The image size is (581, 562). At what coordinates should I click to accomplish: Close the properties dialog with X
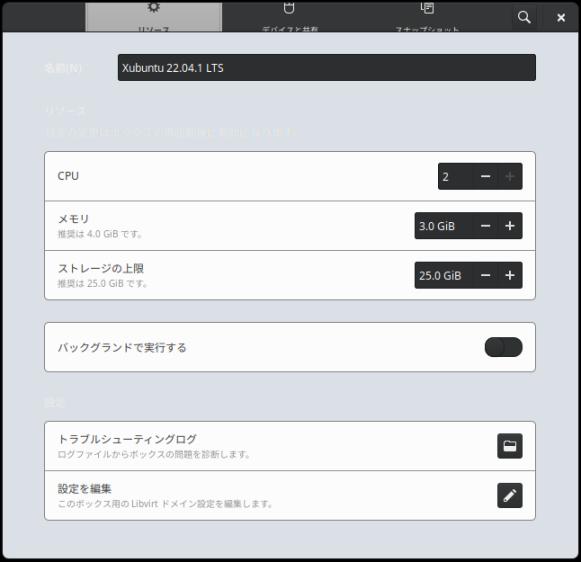pyautogui.click(x=561, y=17)
